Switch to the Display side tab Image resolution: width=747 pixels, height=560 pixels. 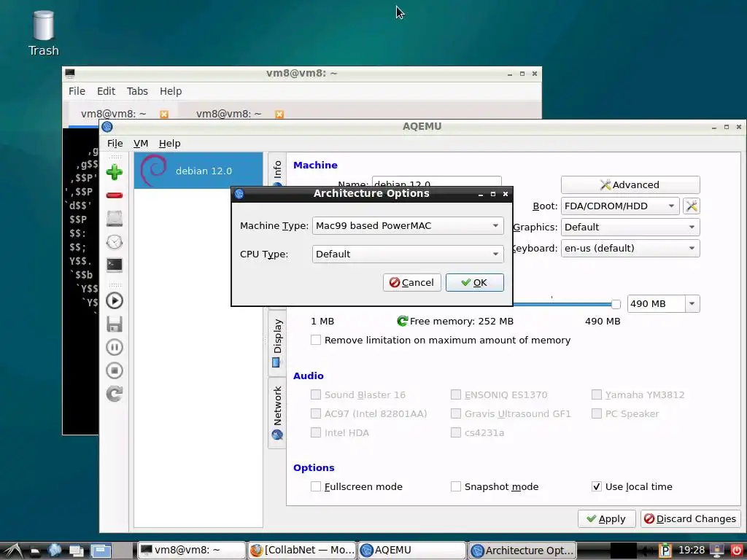(x=277, y=343)
